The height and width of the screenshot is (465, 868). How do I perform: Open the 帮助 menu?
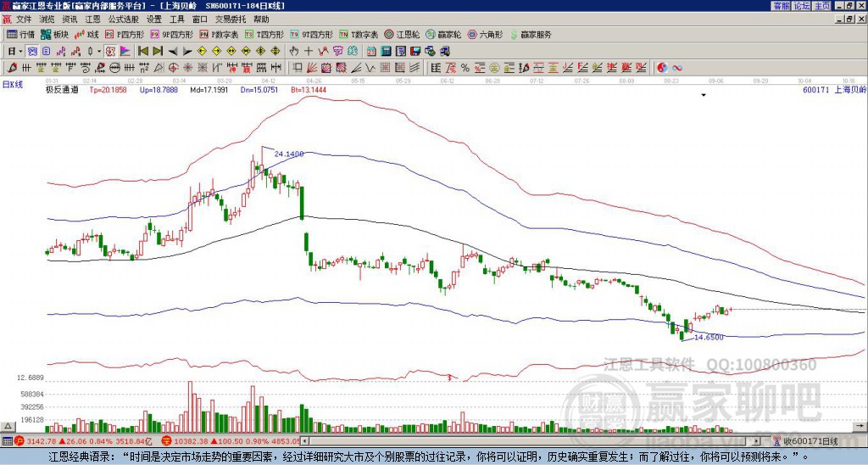[261, 20]
